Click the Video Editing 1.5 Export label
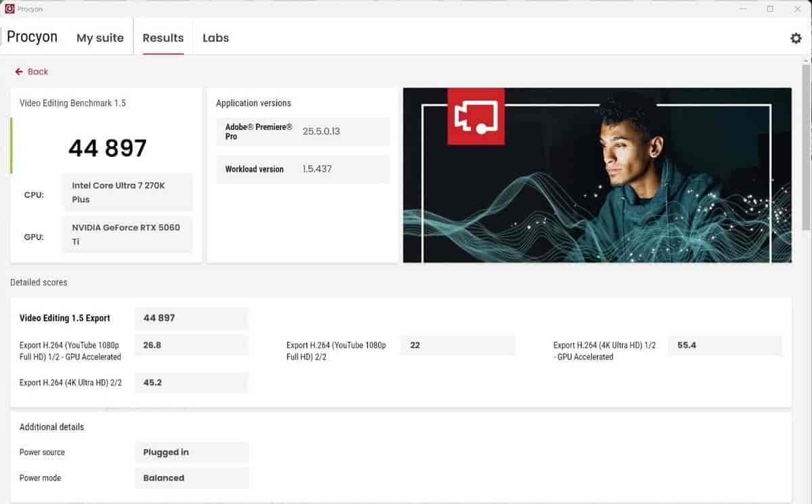The height and width of the screenshot is (504, 812). 65,318
